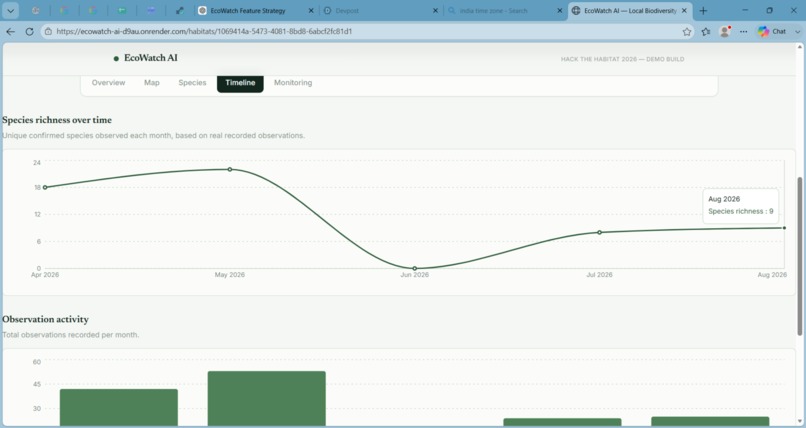Open the Monitoring tab
The image size is (806, 428).
pos(293,83)
